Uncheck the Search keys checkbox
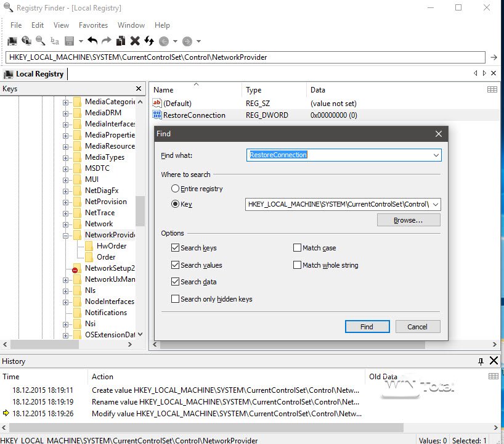This screenshot has height=444, width=504. tap(176, 248)
